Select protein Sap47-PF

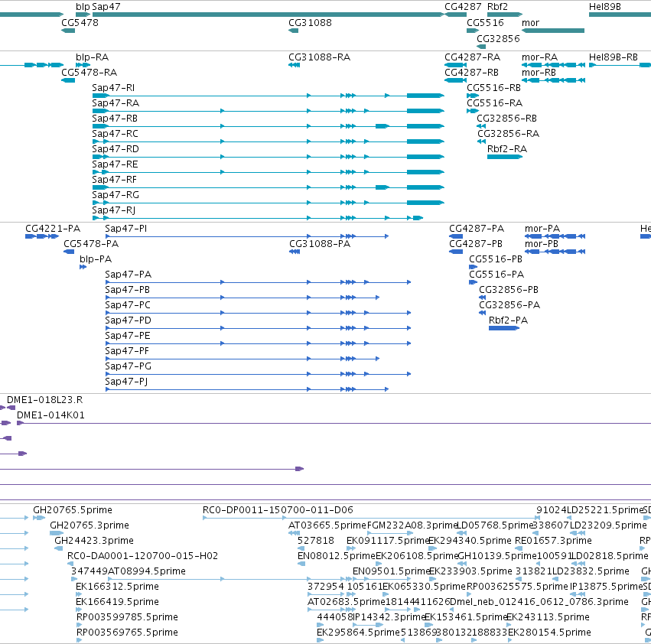click(x=242, y=359)
